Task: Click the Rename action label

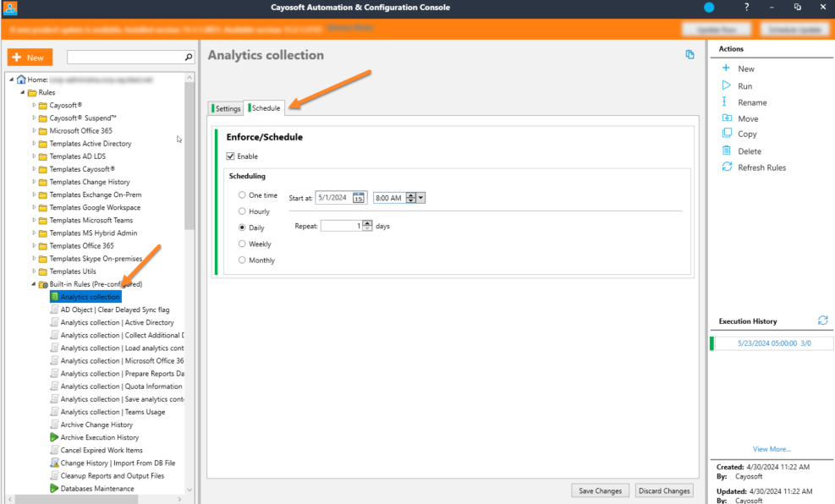Action: 752,102
